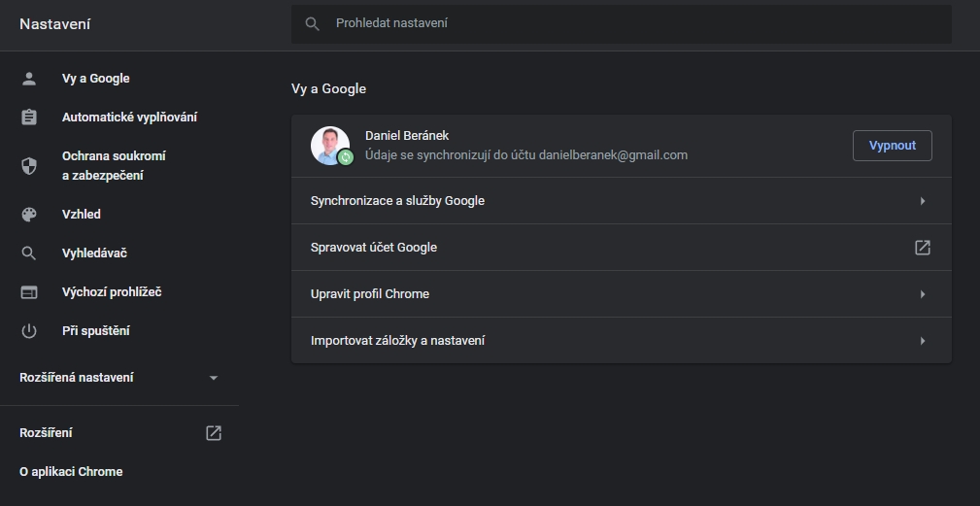Click the person icon beside Vy a Google
980x506 pixels.
[x=29, y=79]
